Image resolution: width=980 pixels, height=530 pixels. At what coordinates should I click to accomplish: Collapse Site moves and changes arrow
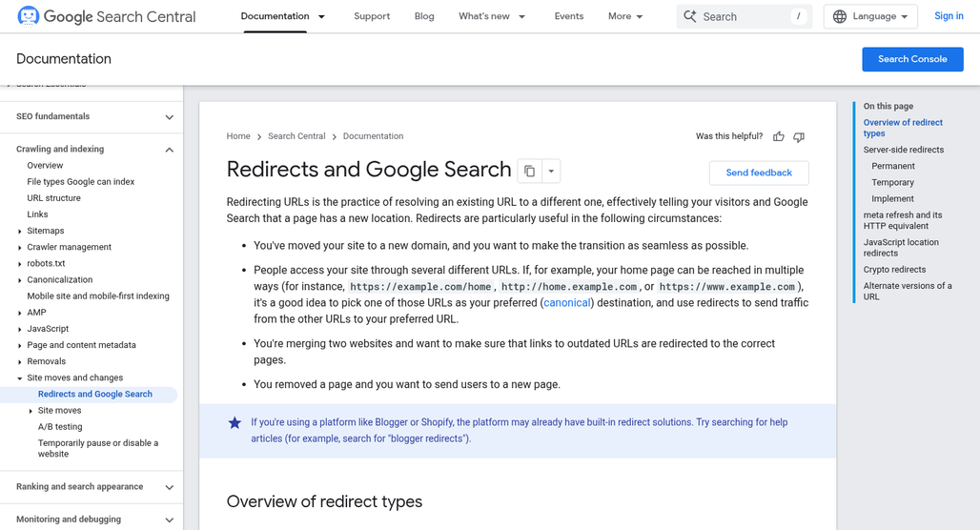pyautogui.click(x=20, y=378)
